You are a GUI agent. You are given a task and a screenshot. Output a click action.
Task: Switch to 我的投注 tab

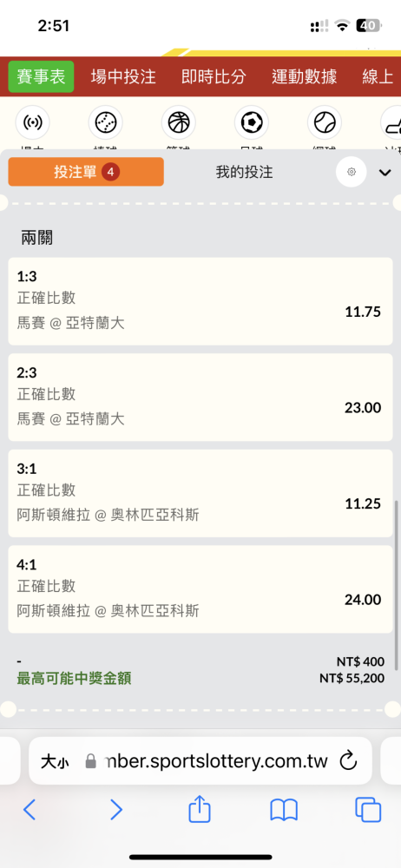(244, 172)
